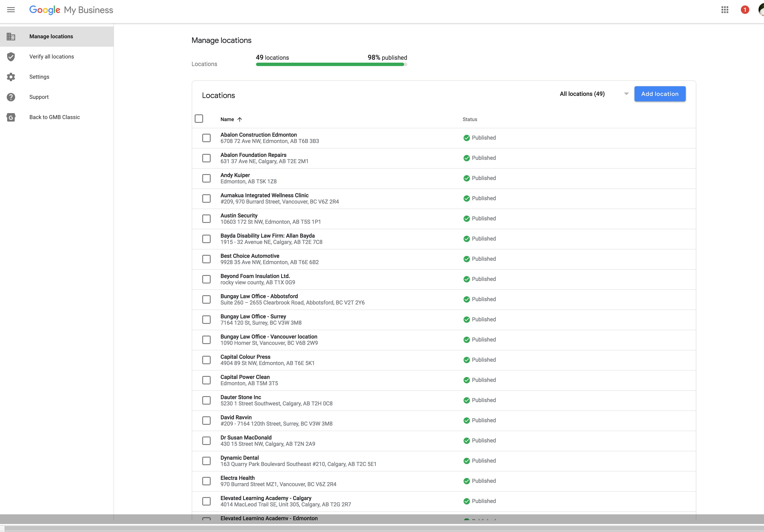Open the Austin Security listing
This screenshot has width=764, height=532.
tap(239, 215)
